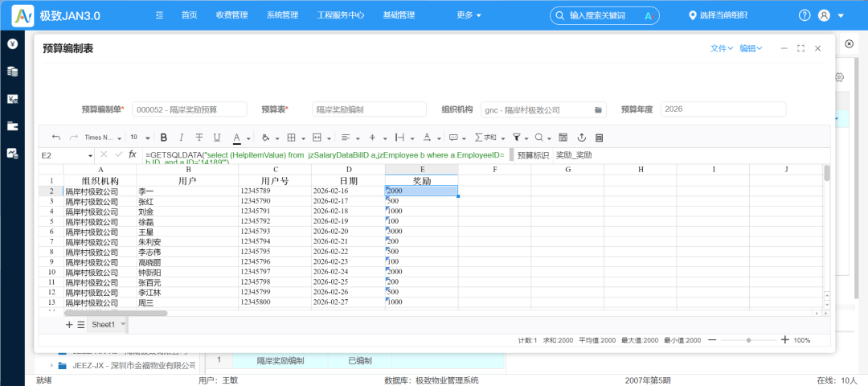Click the yen coin sidebar icon
Image resolution: width=868 pixels, height=386 pixels.
[x=12, y=43]
